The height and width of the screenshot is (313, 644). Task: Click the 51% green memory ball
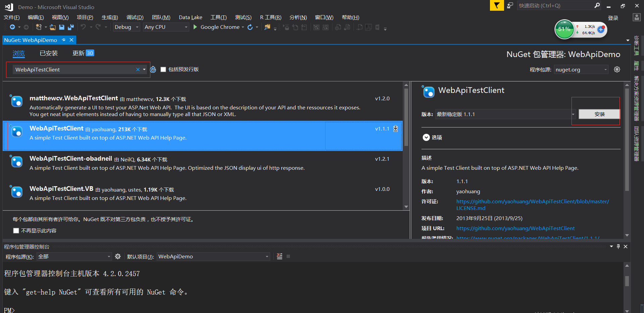(x=564, y=29)
